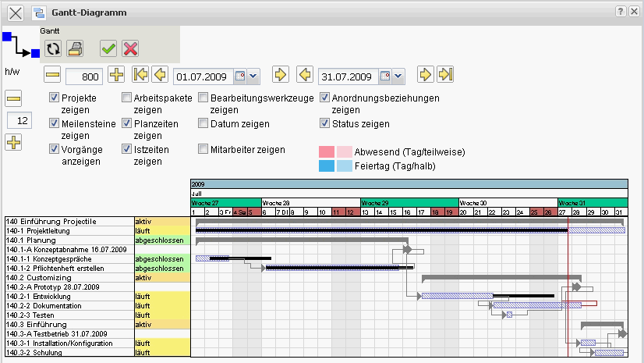Toggle Projekte zeigen checkbox
Image resolution: width=644 pixels, height=363 pixels.
pos(55,98)
